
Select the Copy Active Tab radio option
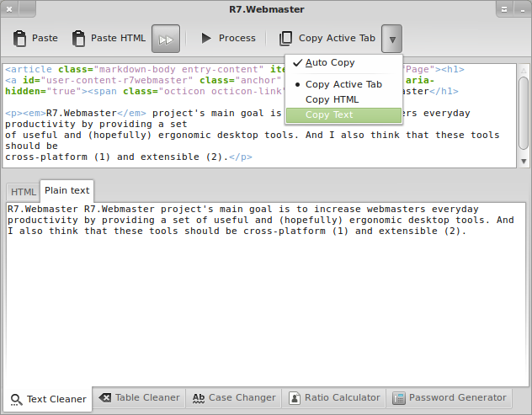343,84
